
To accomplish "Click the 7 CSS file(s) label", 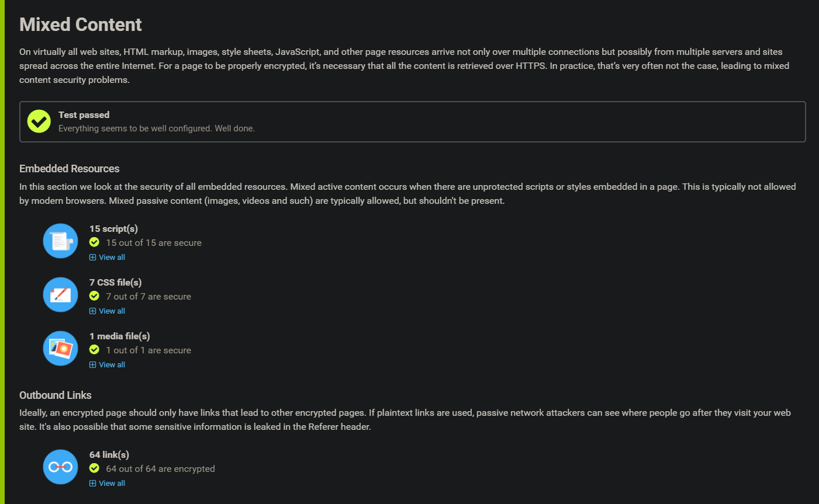I will tap(116, 283).
